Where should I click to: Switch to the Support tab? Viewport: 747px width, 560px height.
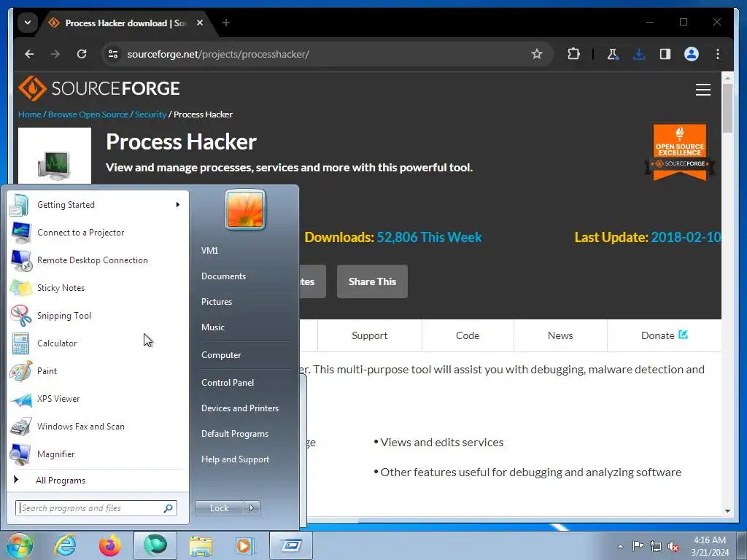click(370, 335)
